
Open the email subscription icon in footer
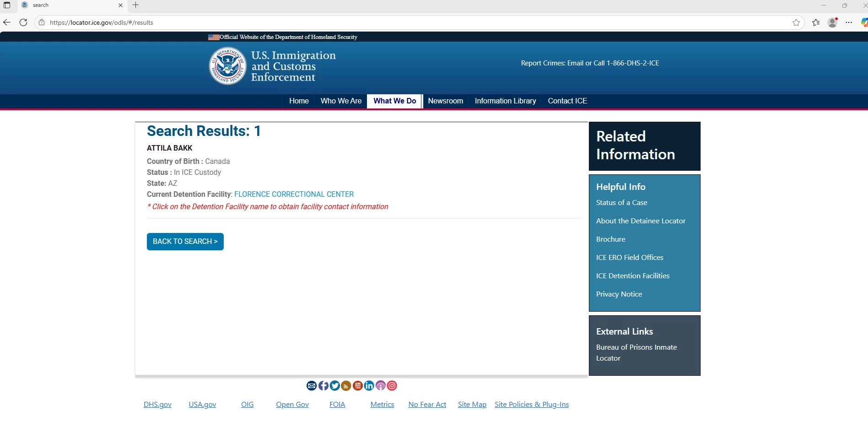click(312, 386)
